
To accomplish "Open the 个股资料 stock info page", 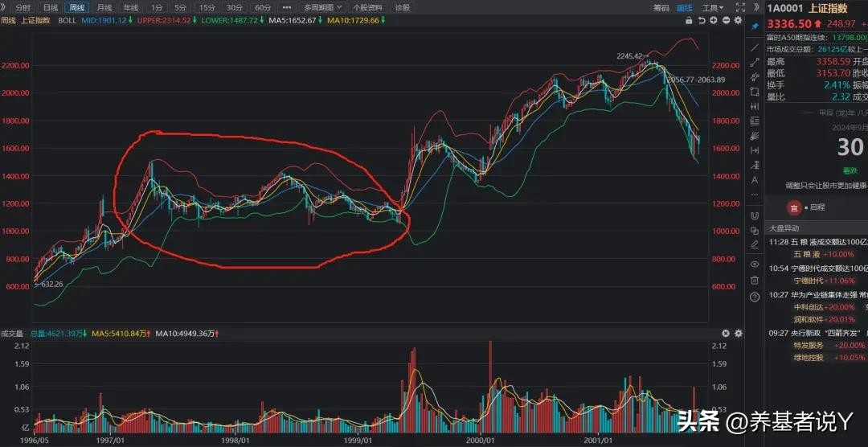I will click(367, 7).
